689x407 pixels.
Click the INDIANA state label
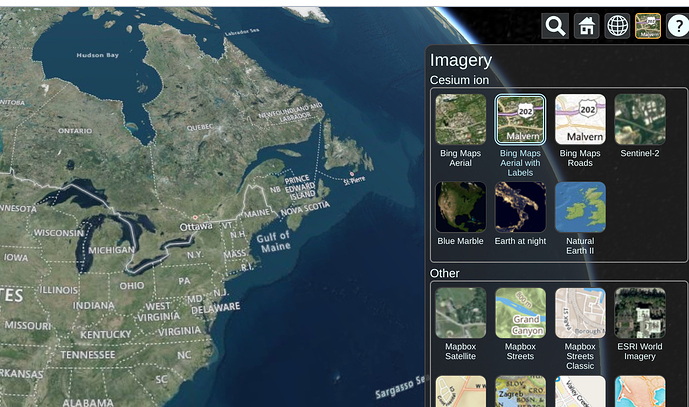[x=94, y=305]
